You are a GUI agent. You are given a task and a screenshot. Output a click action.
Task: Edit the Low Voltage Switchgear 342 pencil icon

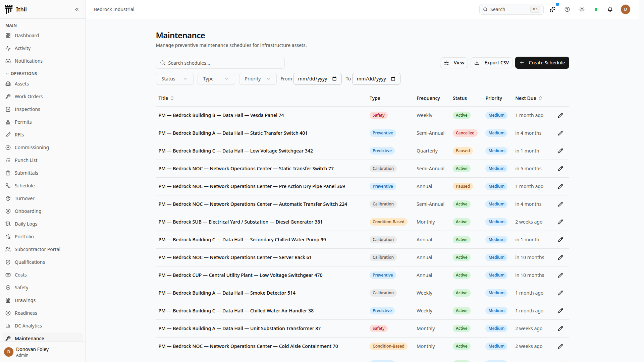(x=560, y=151)
